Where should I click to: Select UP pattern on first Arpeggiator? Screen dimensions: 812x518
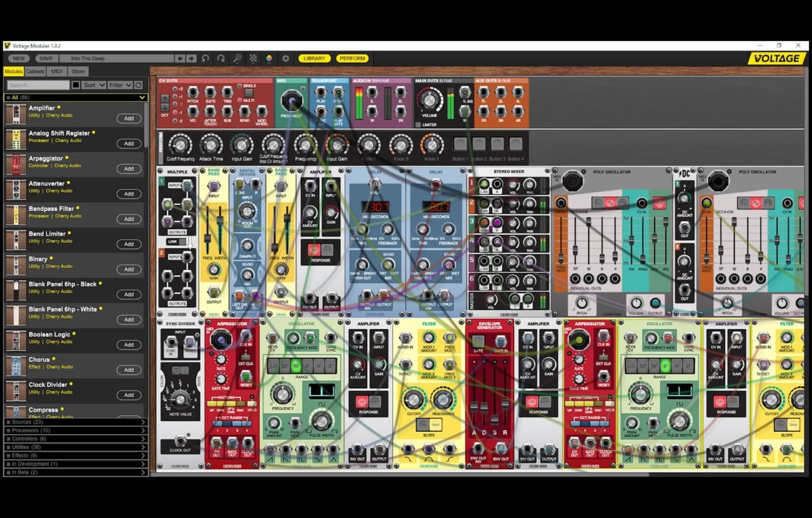tap(212, 404)
